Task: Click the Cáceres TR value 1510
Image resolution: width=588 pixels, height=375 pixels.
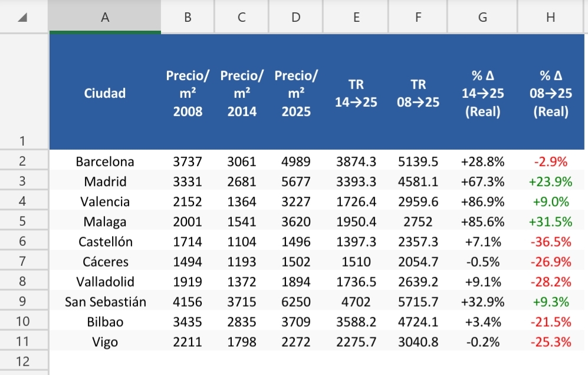Action: [x=356, y=262]
